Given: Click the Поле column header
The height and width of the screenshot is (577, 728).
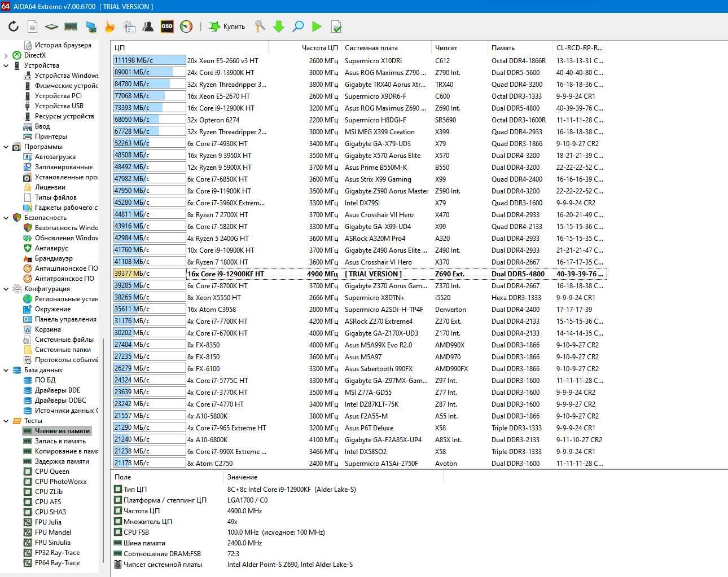Looking at the screenshot, I should tap(168, 477).
